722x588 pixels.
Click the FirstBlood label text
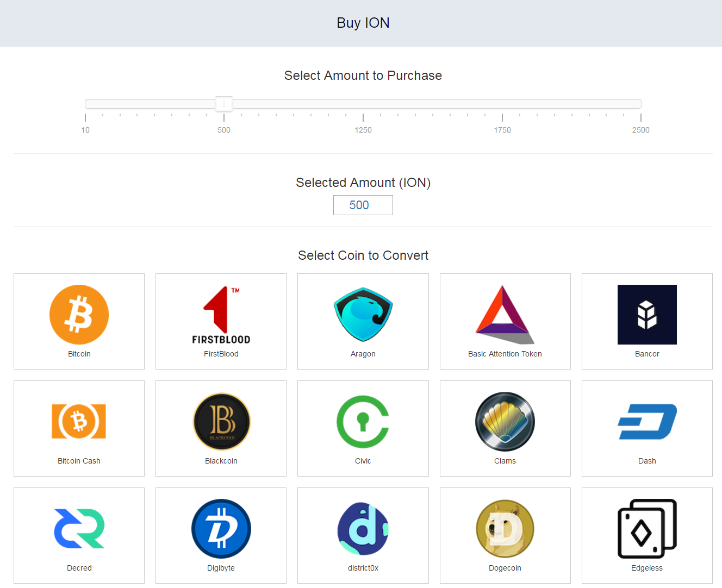[221, 354]
